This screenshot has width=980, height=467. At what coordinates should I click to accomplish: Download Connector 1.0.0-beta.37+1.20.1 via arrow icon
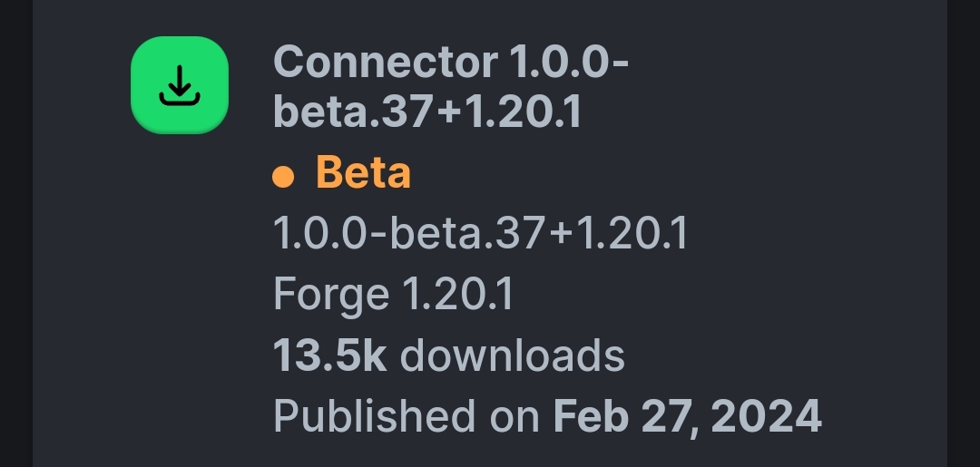180,85
